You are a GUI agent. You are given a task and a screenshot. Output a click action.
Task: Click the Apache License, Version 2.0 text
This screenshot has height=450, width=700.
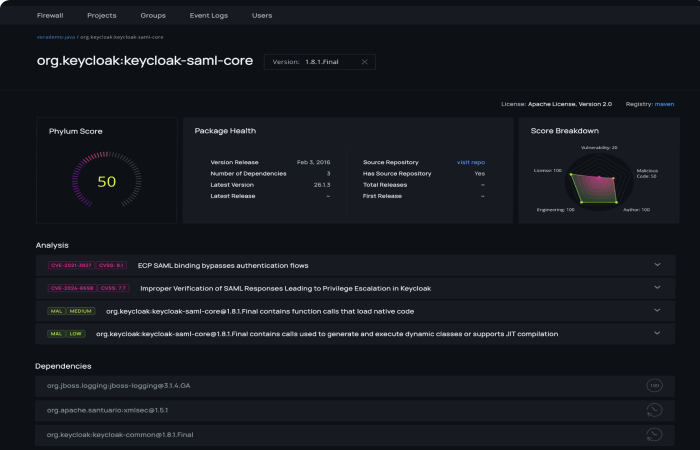(x=570, y=104)
